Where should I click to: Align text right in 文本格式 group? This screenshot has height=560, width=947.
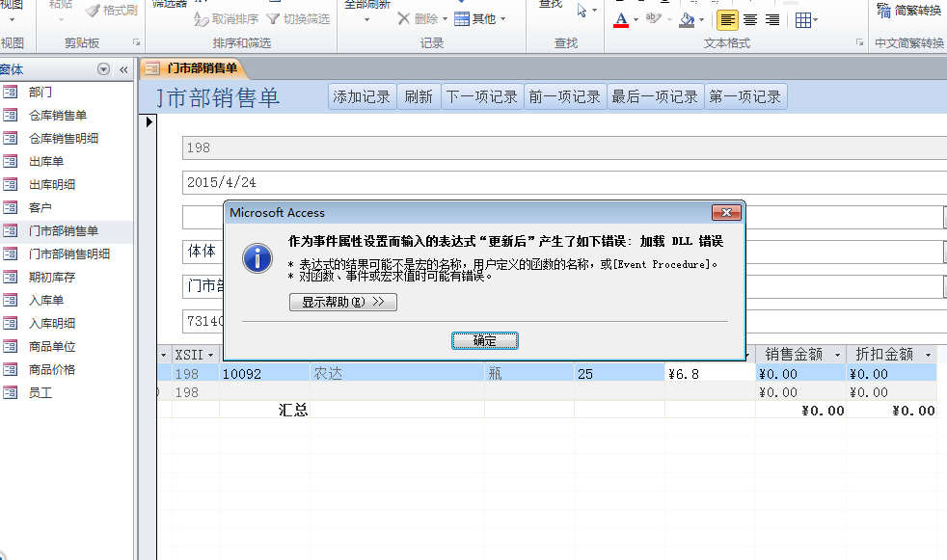point(771,20)
